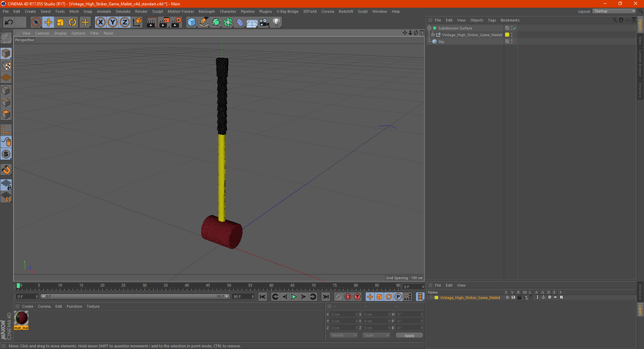
Task: Click the Record Active Objects button
Action: [x=338, y=297]
